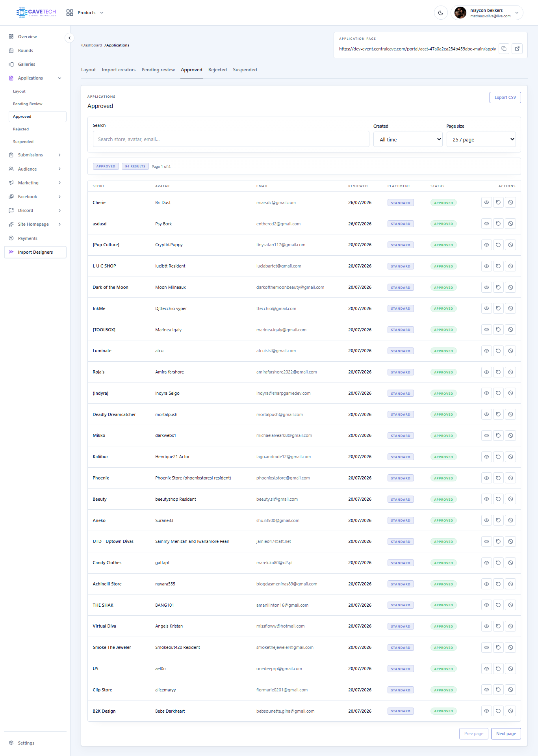The image size is (538, 756).
Task: Revert approval for Clip Store row
Action: click(498, 690)
